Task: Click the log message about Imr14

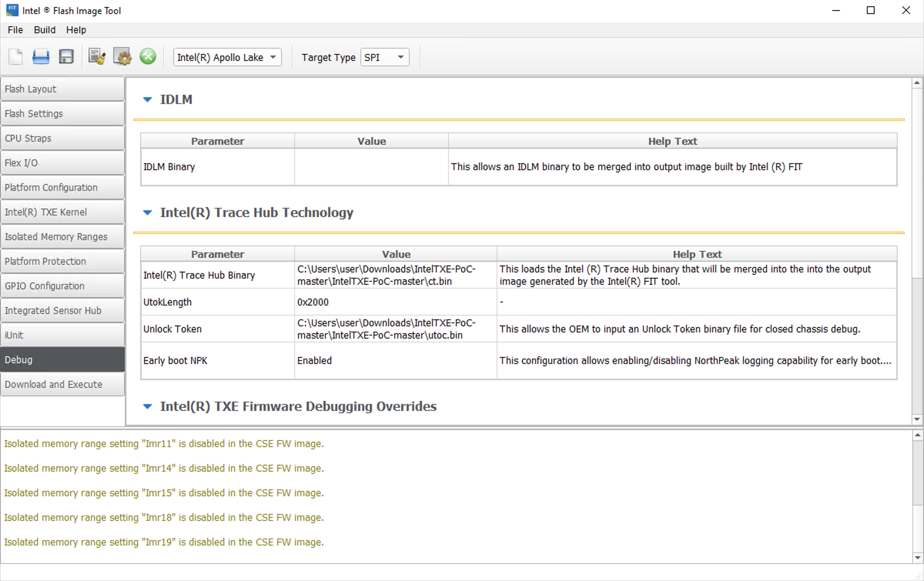Action: click(x=164, y=468)
